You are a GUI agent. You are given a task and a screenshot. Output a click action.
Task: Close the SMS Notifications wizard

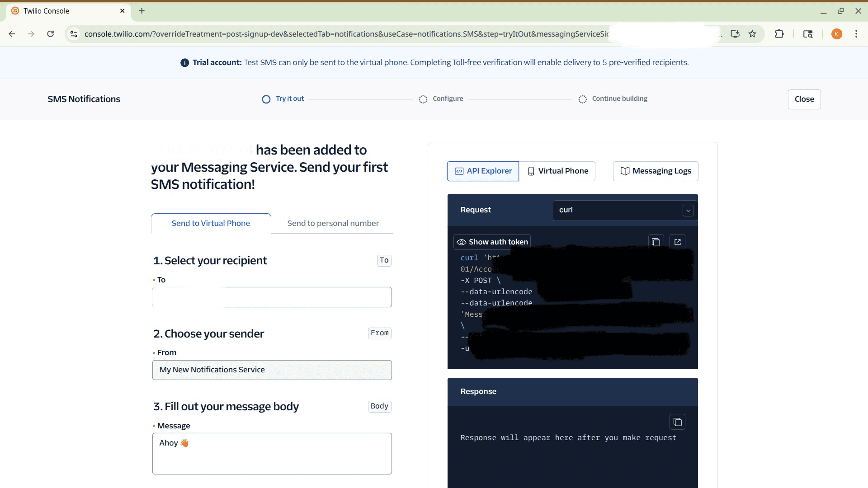pyautogui.click(x=804, y=99)
